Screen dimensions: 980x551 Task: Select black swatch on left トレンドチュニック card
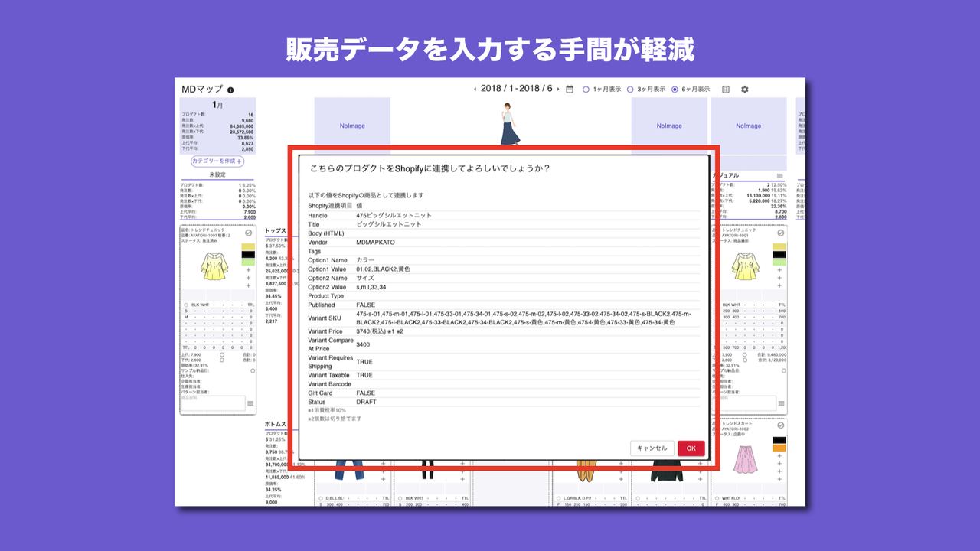click(247, 255)
